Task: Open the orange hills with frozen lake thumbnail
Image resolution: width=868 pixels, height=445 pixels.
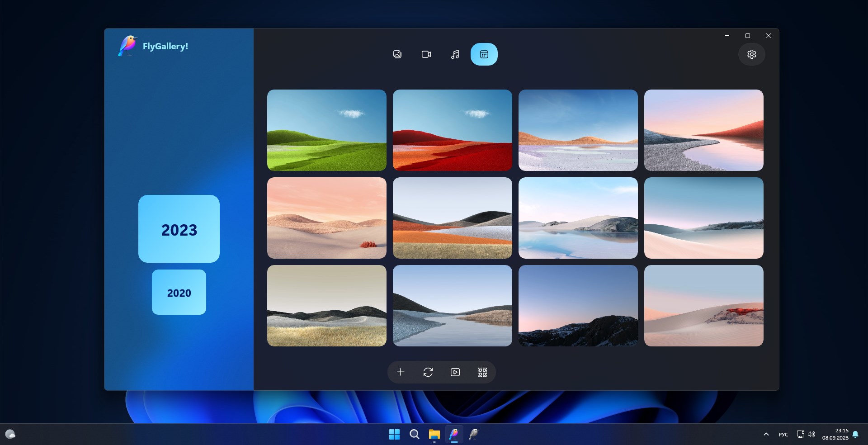Action: coord(578,130)
